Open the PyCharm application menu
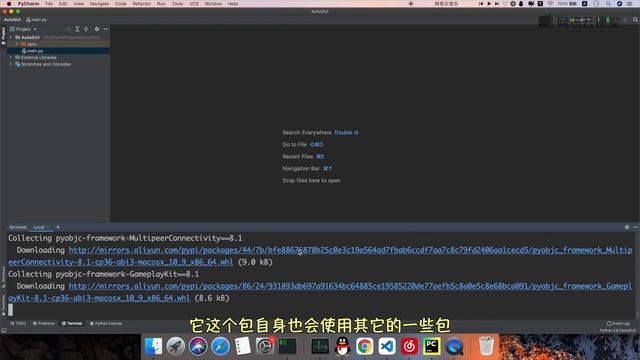 [29, 4]
